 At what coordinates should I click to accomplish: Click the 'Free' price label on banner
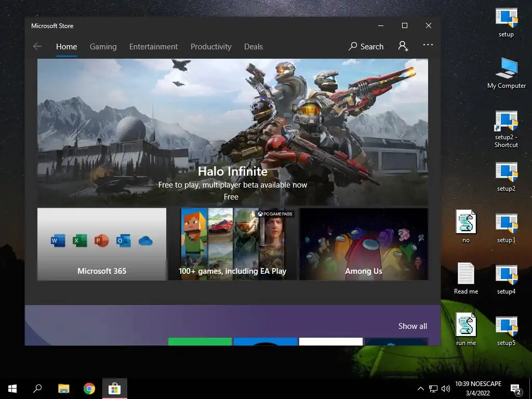pos(231,197)
